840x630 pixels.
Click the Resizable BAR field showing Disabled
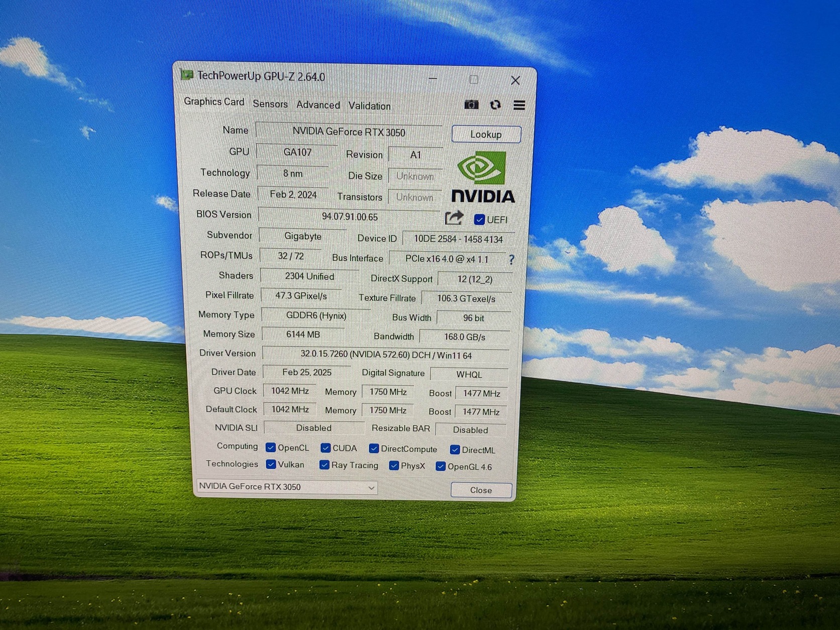471,430
